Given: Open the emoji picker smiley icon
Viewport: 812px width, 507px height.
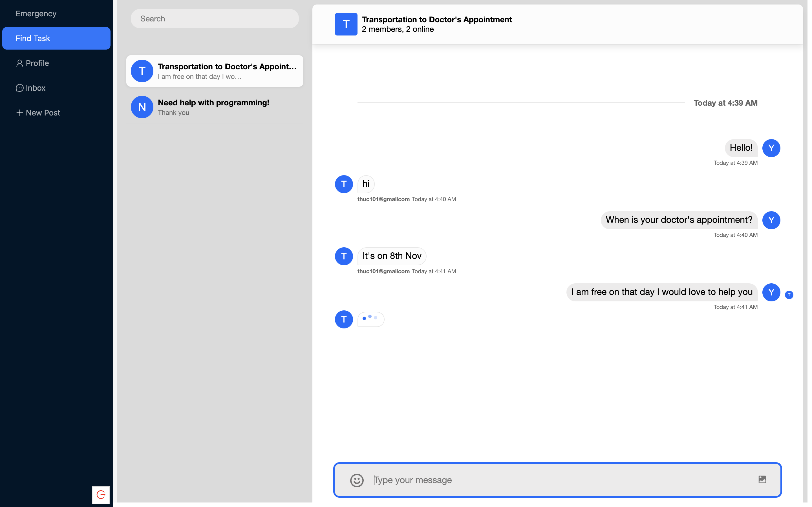Looking at the screenshot, I should tap(357, 480).
